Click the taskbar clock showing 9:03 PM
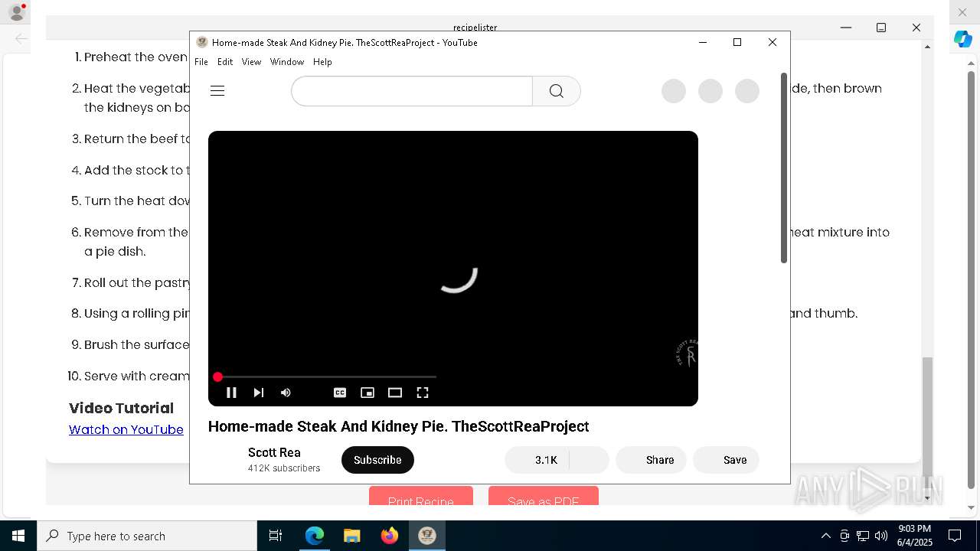This screenshot has width=980, height=551. tap(915, 536)
